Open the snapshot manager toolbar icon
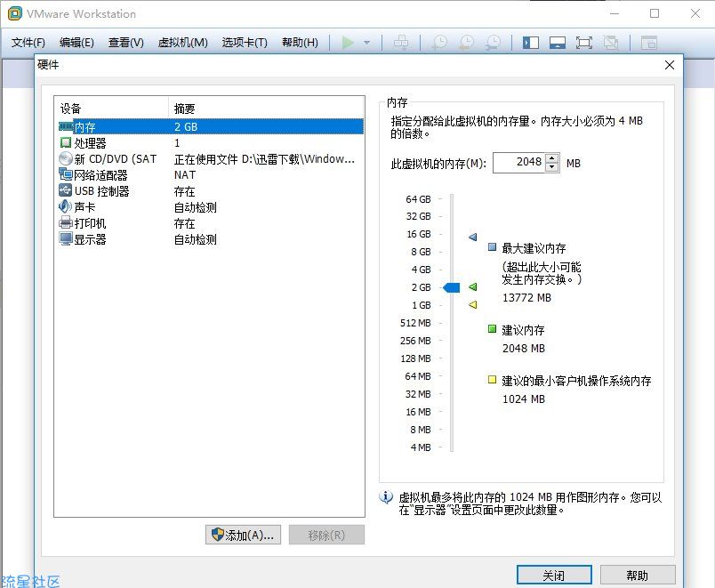Viewport: 715px width, 588px height. tap(493, 43)
